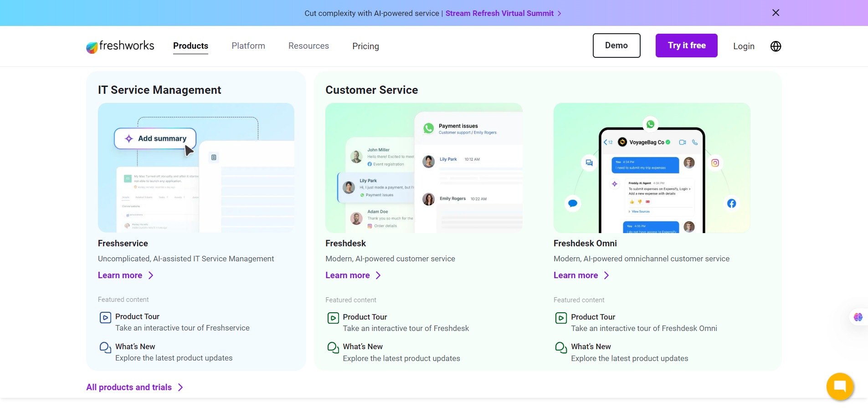Click the Freshservice Product Tour play icon

tap(105, 317)
